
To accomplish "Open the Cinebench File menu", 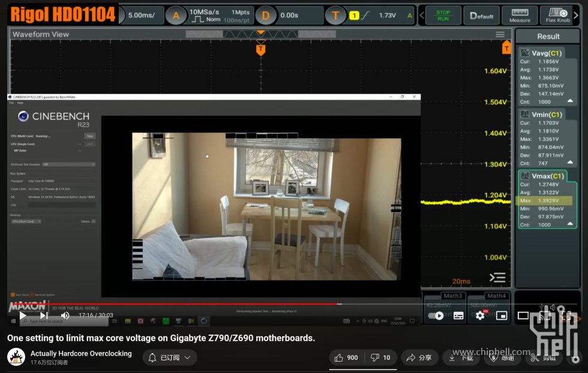I will (11, 103).
